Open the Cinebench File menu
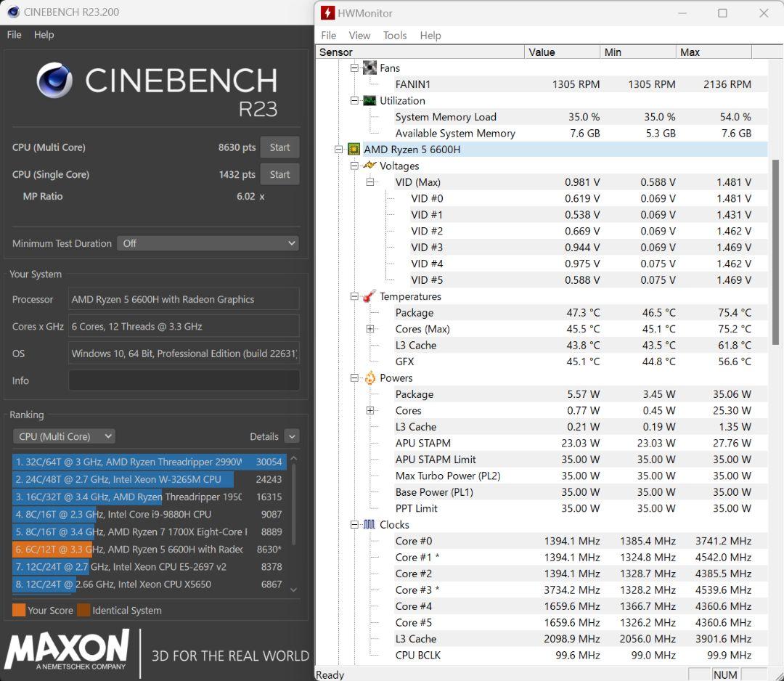This screenshot has height=681, width=784. click(15, 34)
